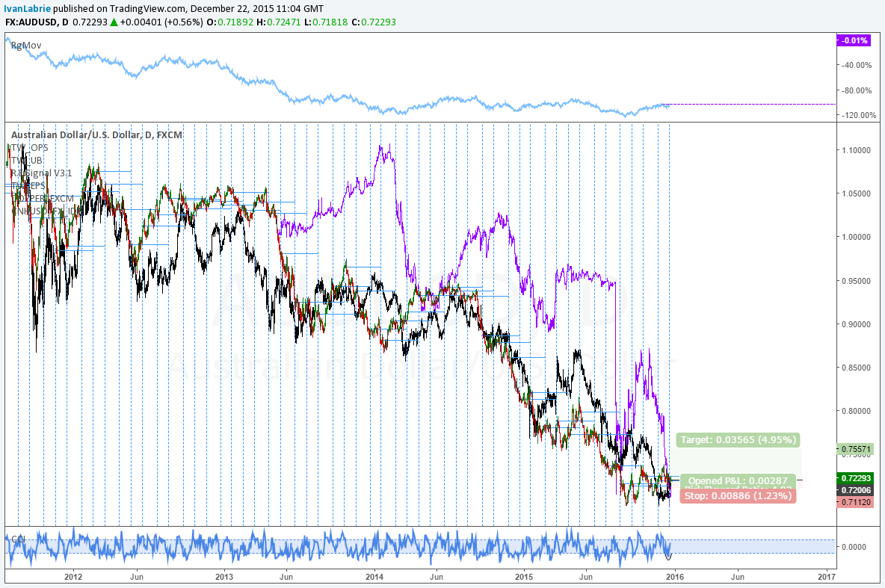Screen dimensions: 885x588
Task: Click the -40.00% axis label
Action: click(857, 65)
